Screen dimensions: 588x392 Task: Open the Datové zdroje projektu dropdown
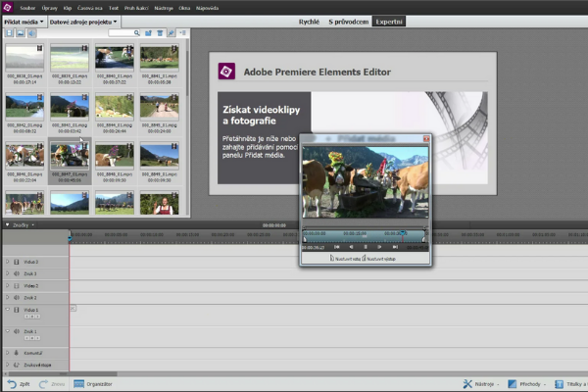coord(83,22)
